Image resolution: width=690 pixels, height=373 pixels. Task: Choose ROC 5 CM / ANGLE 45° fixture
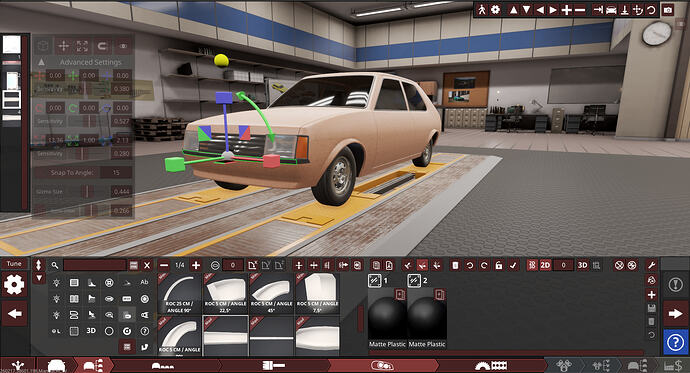[271, 293]
